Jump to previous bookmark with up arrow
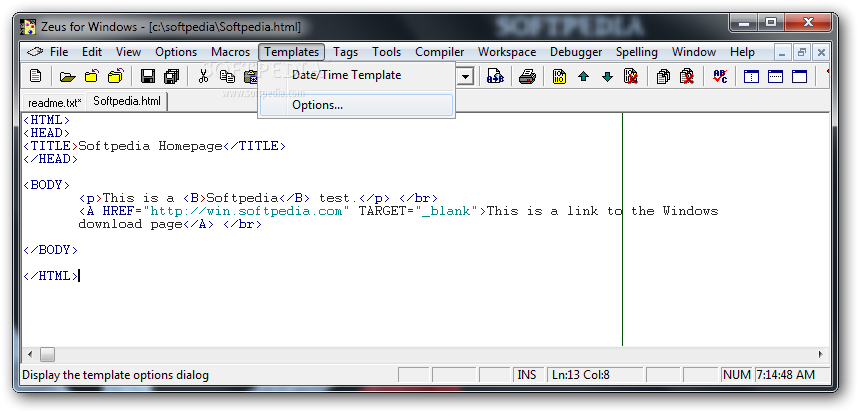 click(x=583, y=76)
